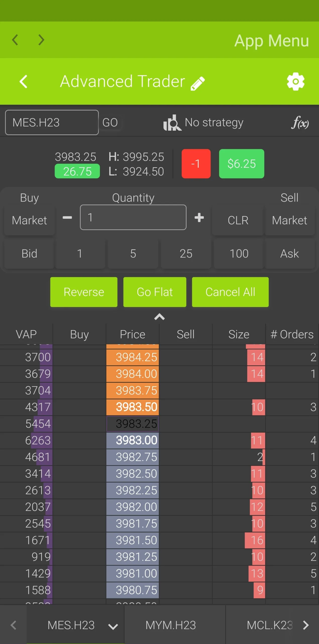
Task: Navigate back with the top-left arrow
Action: click(15, 40)
